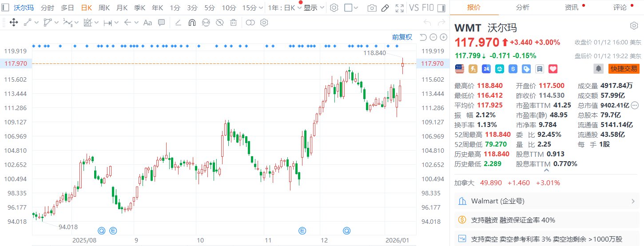Click the red heart favorite icon
Screen dimensions: 644x246
point(553,69)
